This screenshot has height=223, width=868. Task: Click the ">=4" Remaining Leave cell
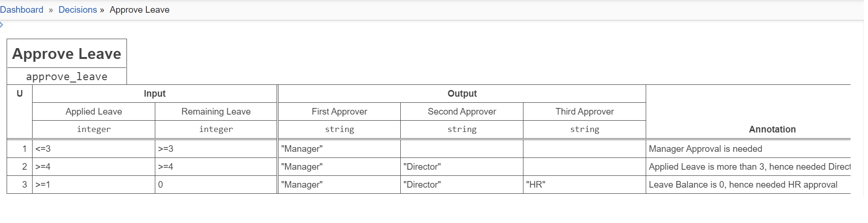(216, 167)
